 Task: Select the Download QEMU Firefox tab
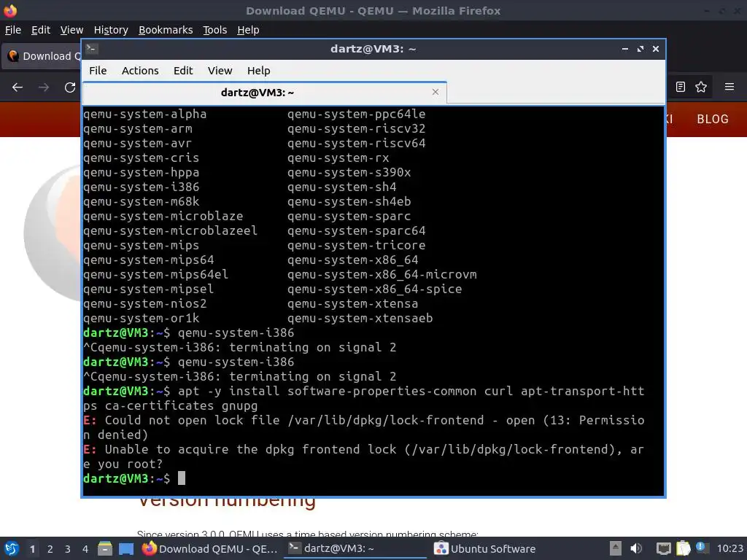(42, 56)
